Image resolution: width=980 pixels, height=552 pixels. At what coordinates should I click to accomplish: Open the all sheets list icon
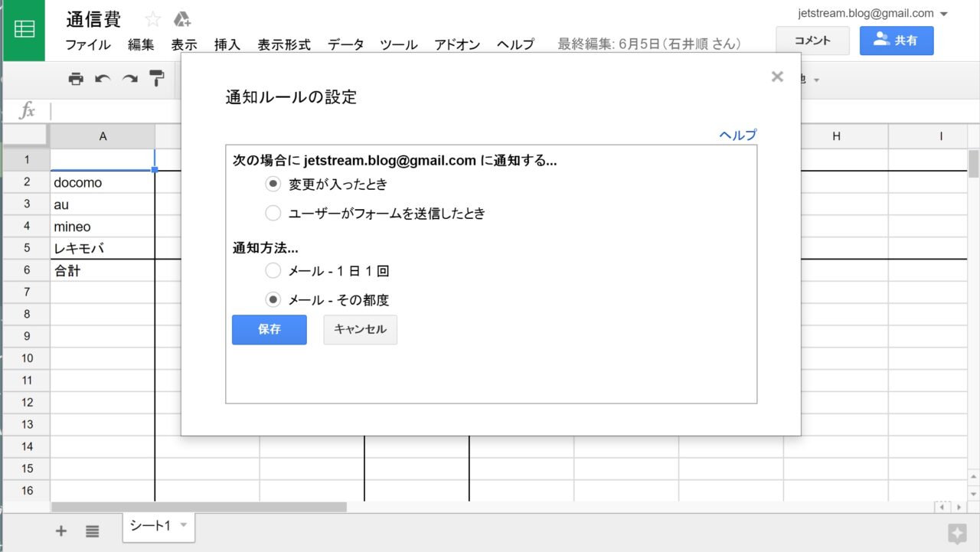[x=93, y=531]
